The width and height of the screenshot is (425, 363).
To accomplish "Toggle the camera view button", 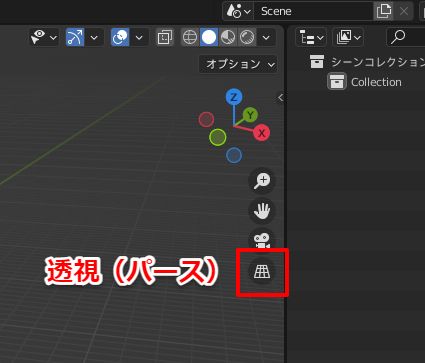I will point(262,240).
